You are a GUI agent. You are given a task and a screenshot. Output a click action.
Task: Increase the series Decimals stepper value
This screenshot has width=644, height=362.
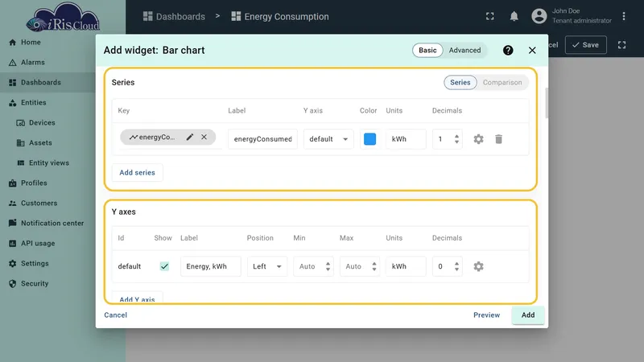point(456,136)
